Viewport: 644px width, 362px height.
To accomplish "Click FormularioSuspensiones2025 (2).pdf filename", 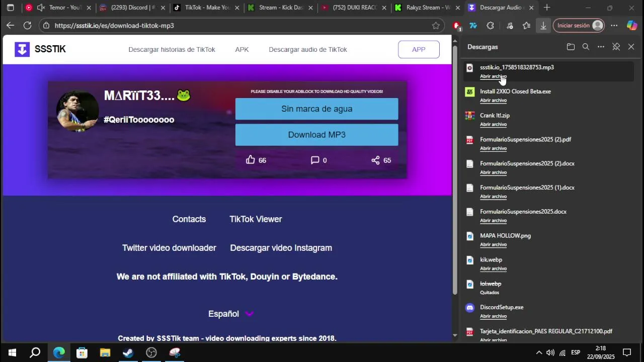I will pos(525,139).
